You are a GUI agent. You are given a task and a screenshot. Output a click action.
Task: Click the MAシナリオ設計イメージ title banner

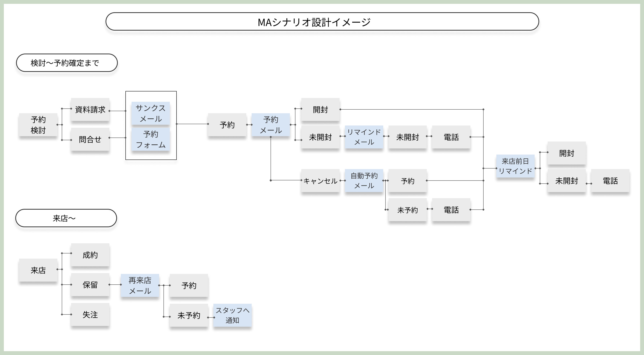coord(322,22)
